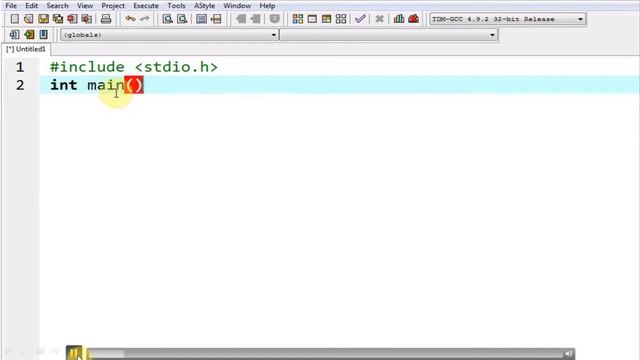Click the blue bookmark icon on second toolbar
This screenshot has height=360, width=640.
pos(43,35)
